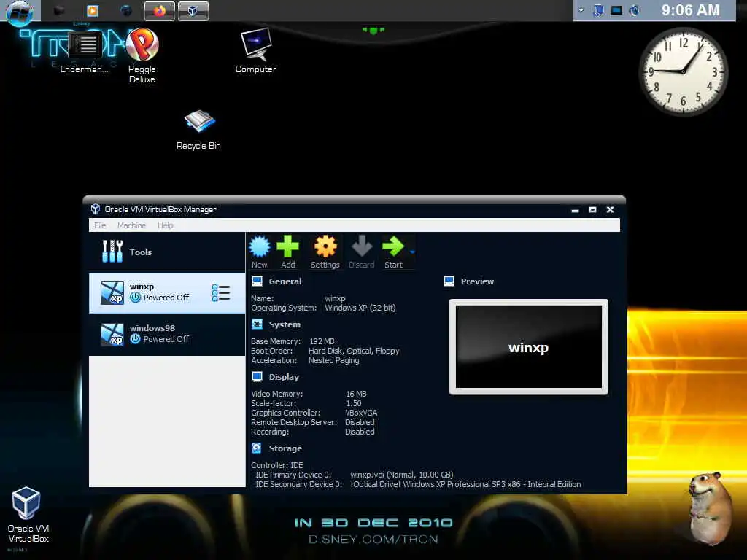
Task: Click the Firefox taskbar button
Action: 160,11
